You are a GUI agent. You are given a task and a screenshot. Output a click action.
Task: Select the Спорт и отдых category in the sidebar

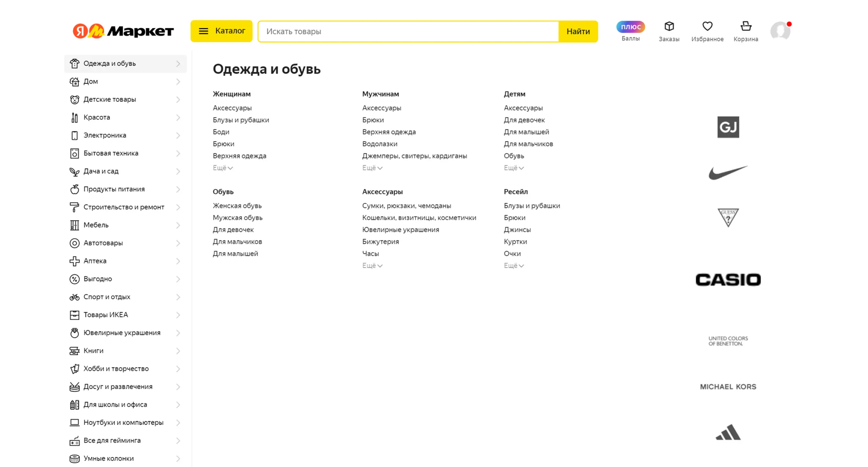[x=107, y=297]
